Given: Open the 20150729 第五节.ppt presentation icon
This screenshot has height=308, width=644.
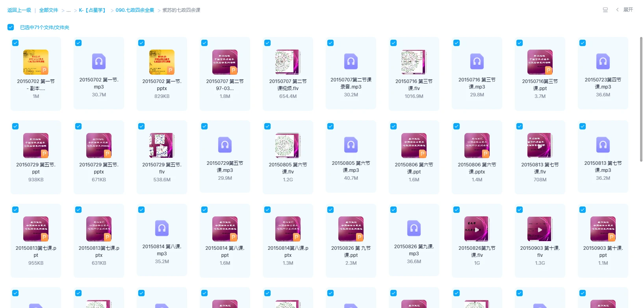Looking at the screenshot, I should [x=36, y=146].
